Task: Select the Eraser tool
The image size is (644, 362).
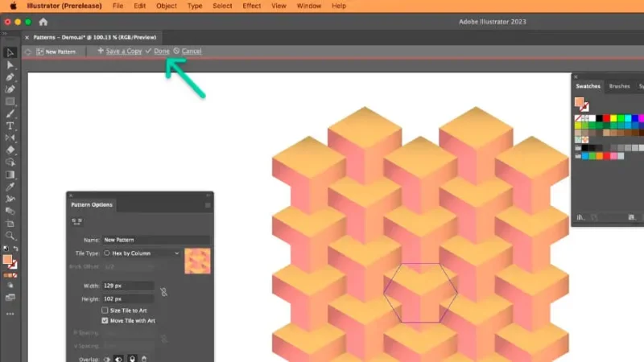Action: tap(10, 150)
